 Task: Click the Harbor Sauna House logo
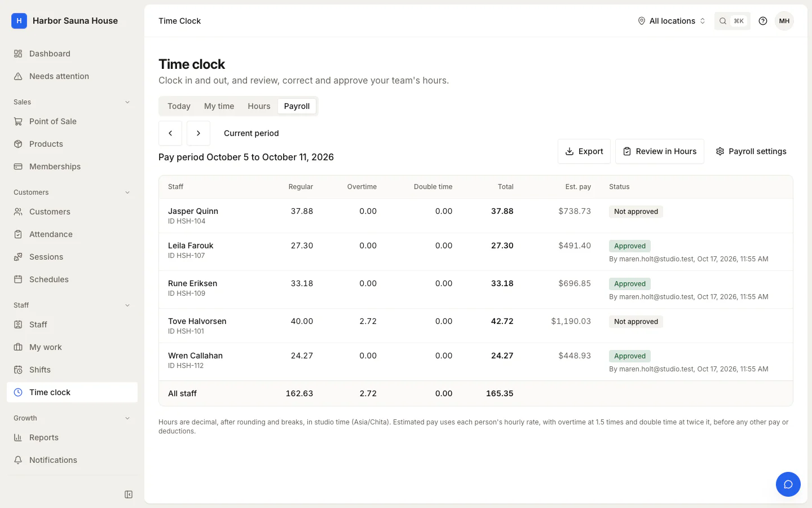(x=19, y=21)
